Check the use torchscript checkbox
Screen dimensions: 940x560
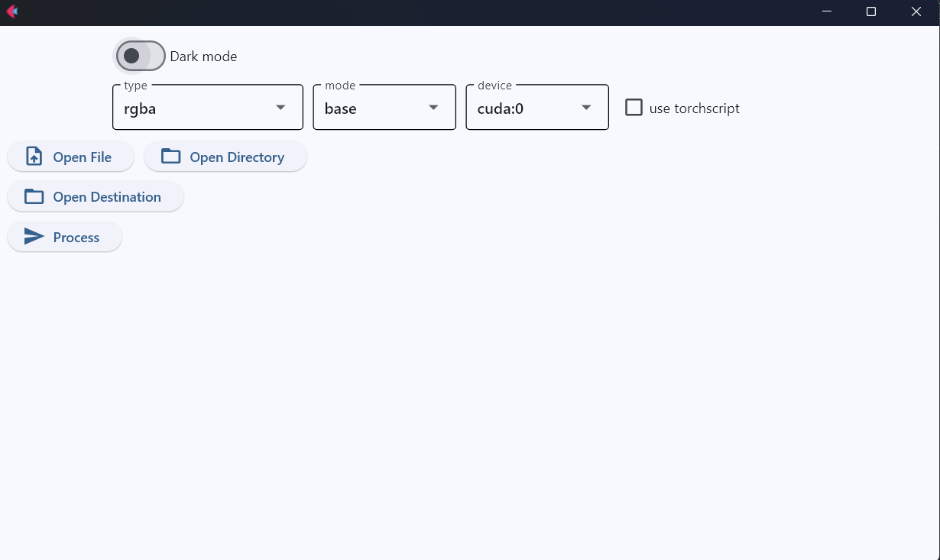tap(634, 107)
